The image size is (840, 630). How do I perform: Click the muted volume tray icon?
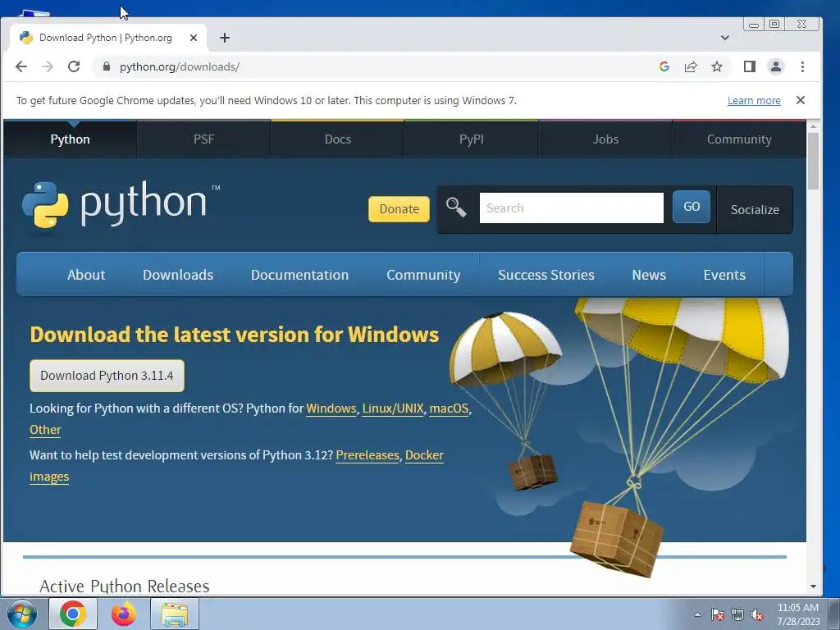tap(757, 615)
